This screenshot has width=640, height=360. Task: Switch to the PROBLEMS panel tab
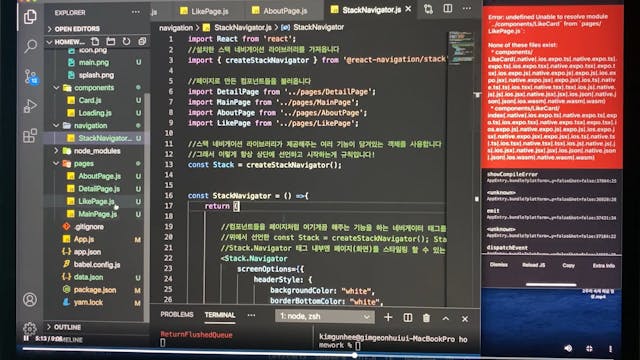pos(176,315)
